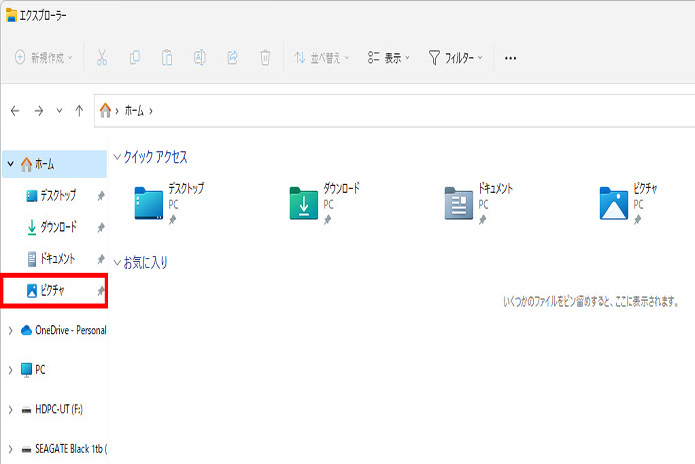Select ピクチャ in the navigation pane
695x464 pixels.
[x=55, y=291]
